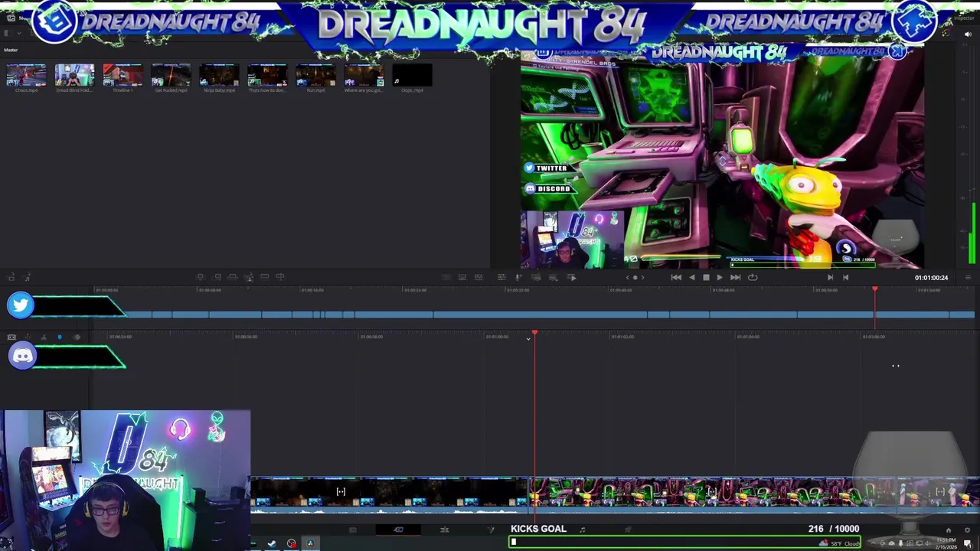Jump to first frame with Go To Start
980x551 pixels.
click(676, 278)
